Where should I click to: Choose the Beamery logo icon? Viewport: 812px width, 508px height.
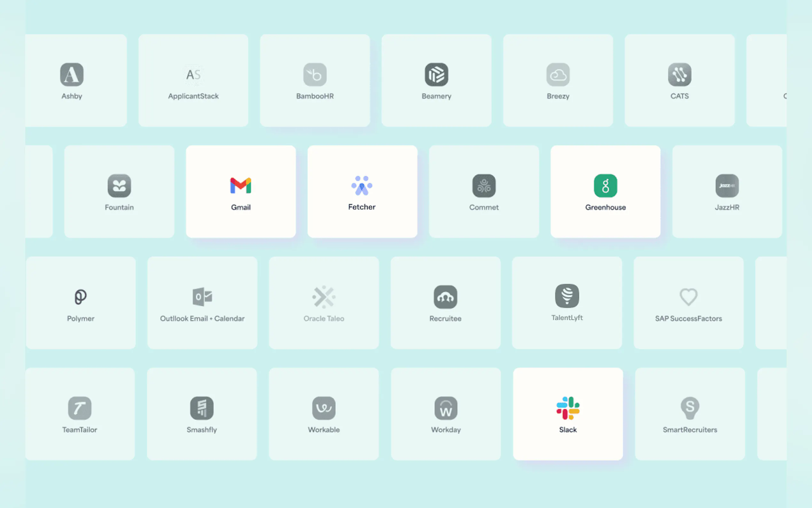pyautogui.click(x=436, y=75)
